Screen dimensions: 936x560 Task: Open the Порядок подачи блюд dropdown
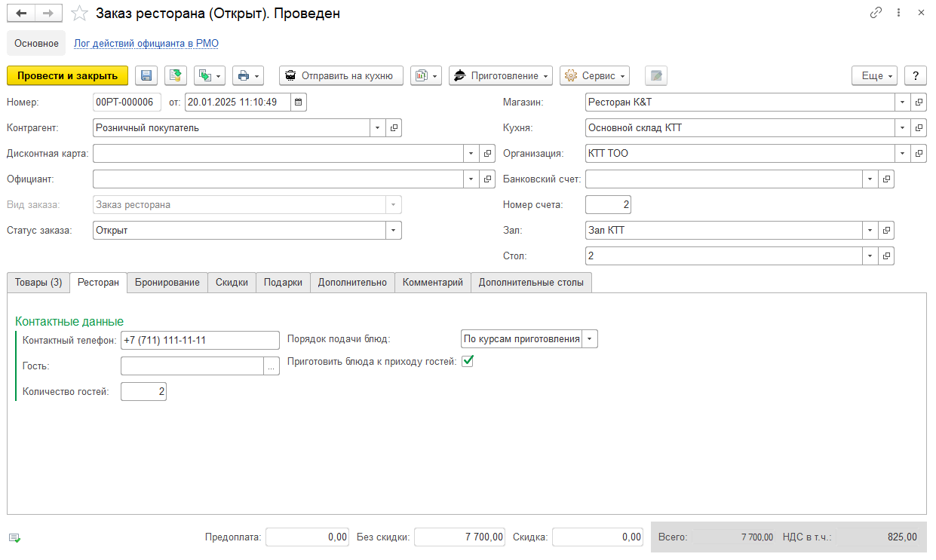[x=589, y=339]
